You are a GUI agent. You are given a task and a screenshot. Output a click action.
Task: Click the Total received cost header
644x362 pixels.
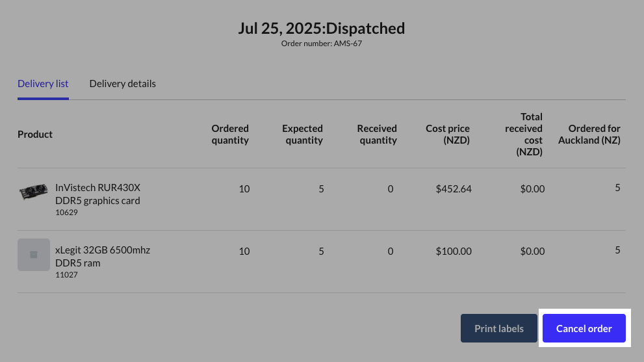pos(524,135)
